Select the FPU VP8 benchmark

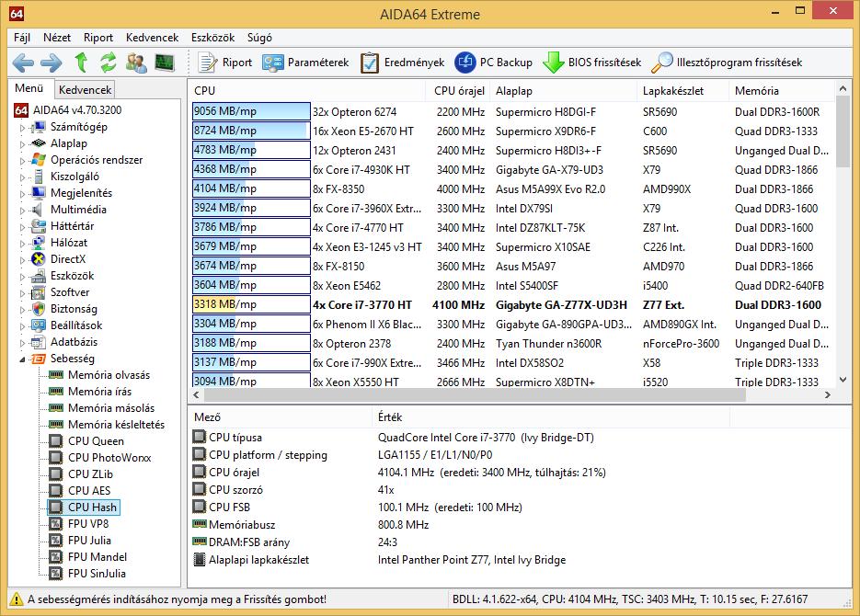coord(88,523)
